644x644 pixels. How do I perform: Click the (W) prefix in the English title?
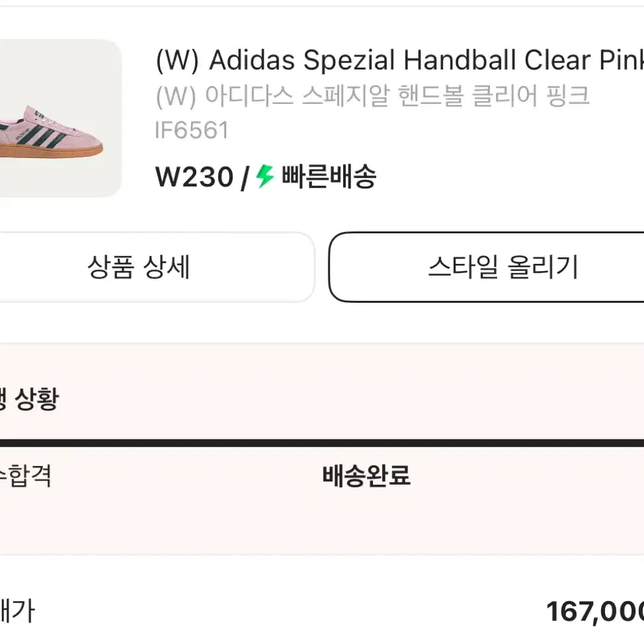[x=177, y=61]
